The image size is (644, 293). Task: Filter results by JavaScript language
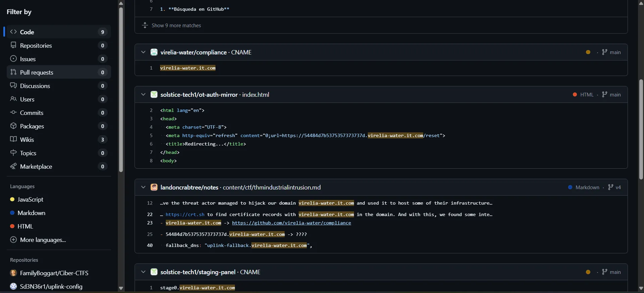(x=30, y=199)
